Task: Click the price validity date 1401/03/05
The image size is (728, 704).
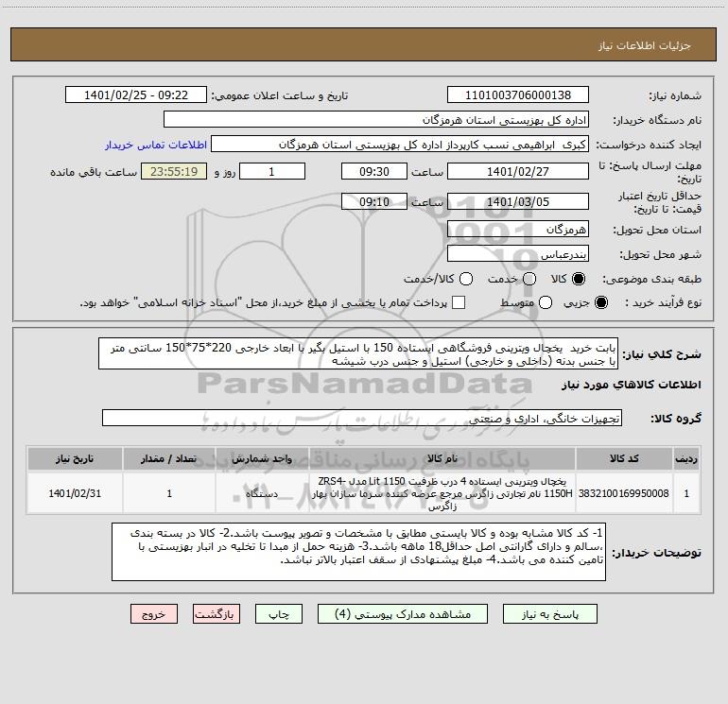Action: pos(518,201)
